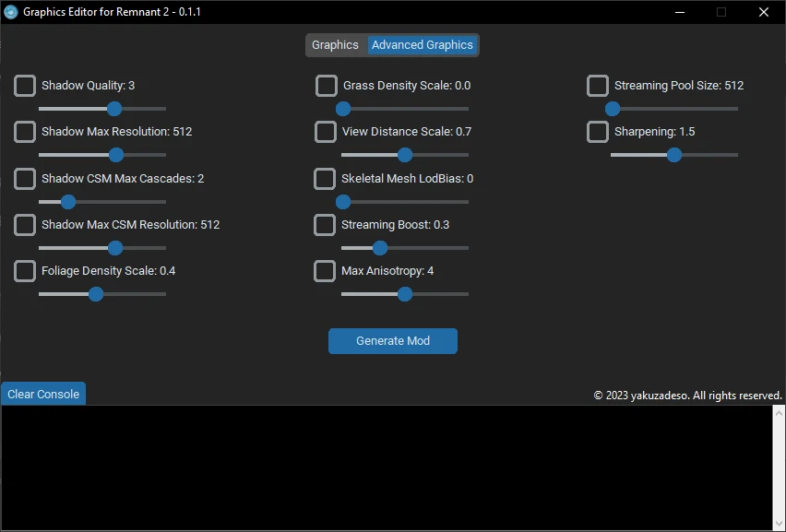Viewport: 786px width, 532px height.
Task: Click the 'Sharpening: 1.5' label
Action: (x=655, y=132)
